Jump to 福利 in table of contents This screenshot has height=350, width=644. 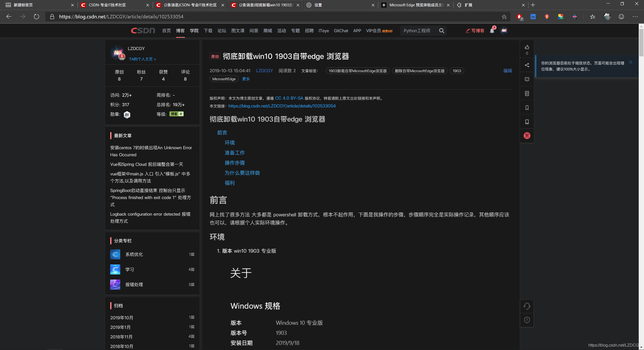229,183
